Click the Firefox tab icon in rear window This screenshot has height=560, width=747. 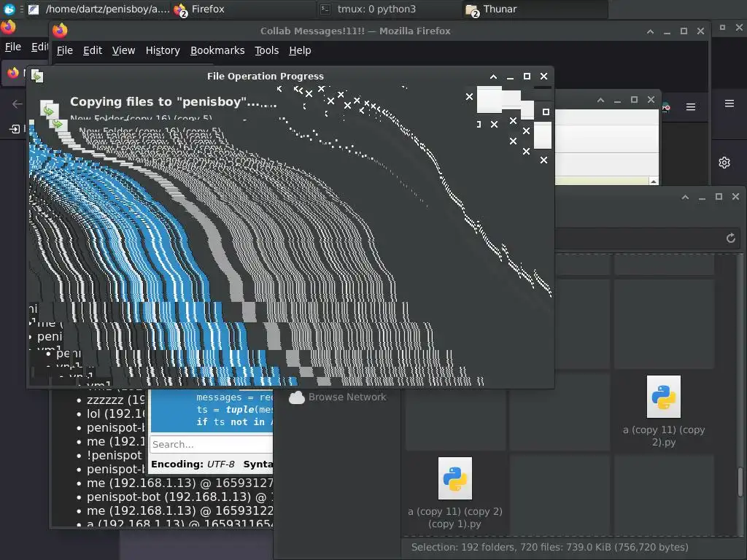pyautogui.click(x=13, y=73)
